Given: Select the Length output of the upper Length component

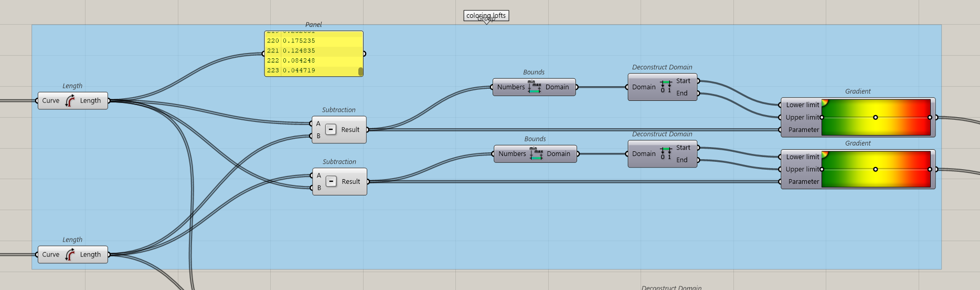Looking at the screenshot, I should click(x=90, y=101).
